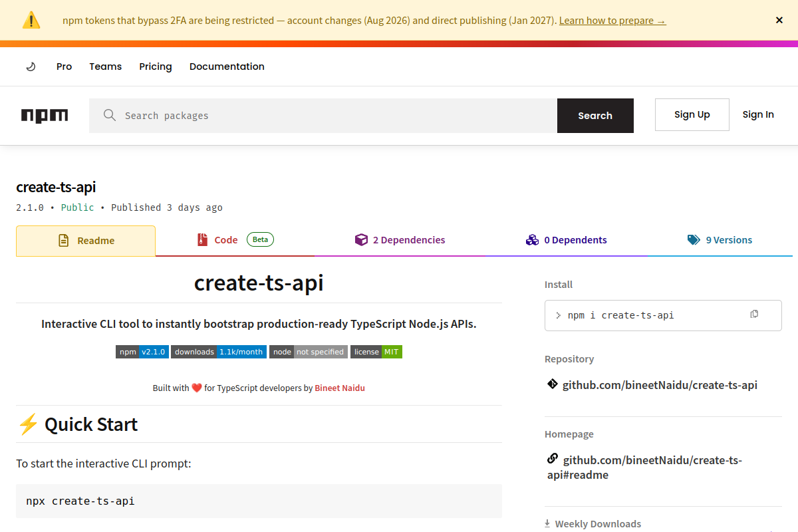Click the 'Published 3 days ago' text
798x532 pixels.
[x=167, y=207]
